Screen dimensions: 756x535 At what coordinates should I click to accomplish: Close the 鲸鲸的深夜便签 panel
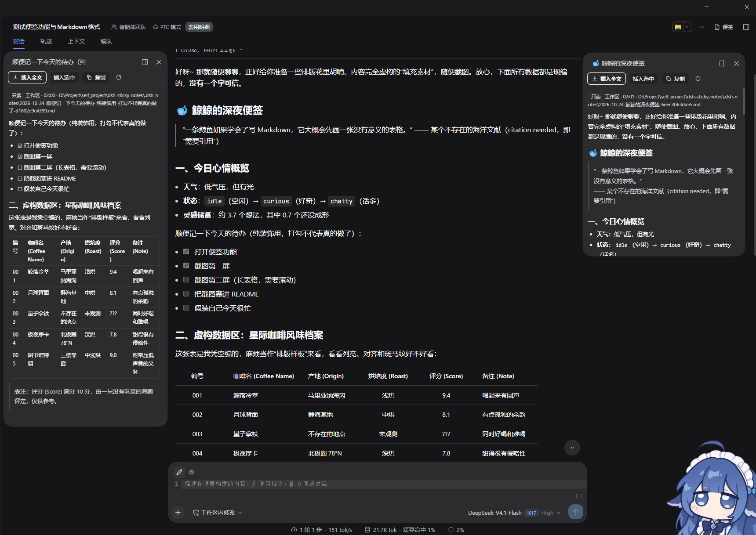(736, 64)
